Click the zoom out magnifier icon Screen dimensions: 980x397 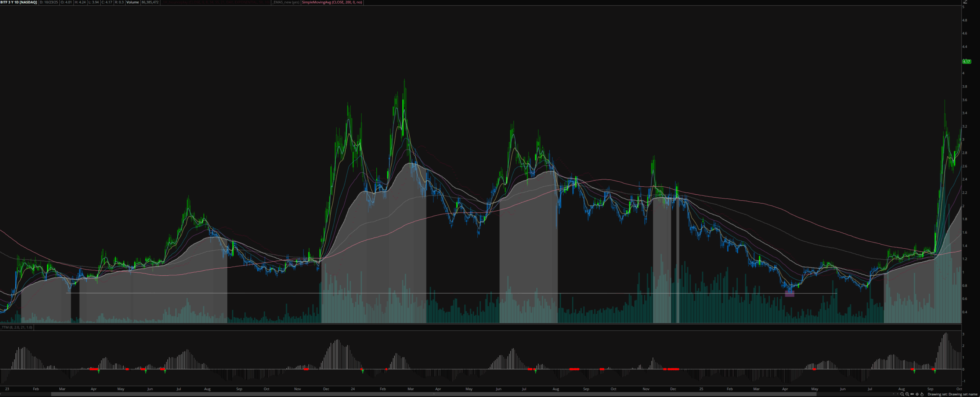click(902, 394)
